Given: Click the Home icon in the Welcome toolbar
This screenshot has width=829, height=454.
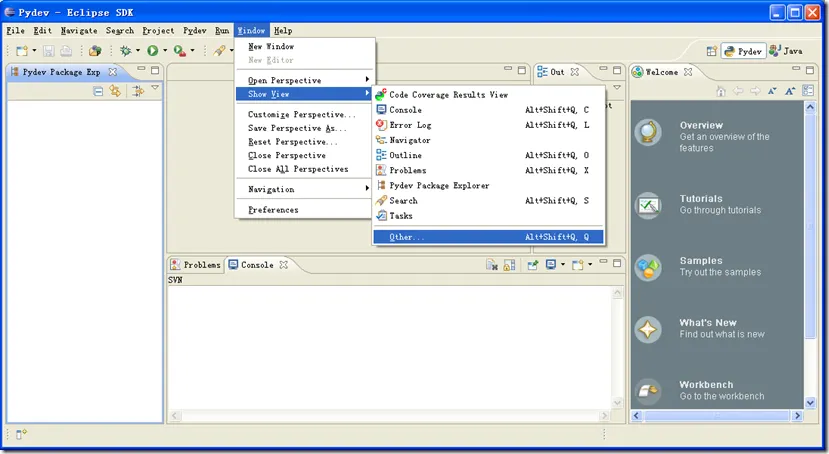Looking at the screenshot, I should click(721, 91).
